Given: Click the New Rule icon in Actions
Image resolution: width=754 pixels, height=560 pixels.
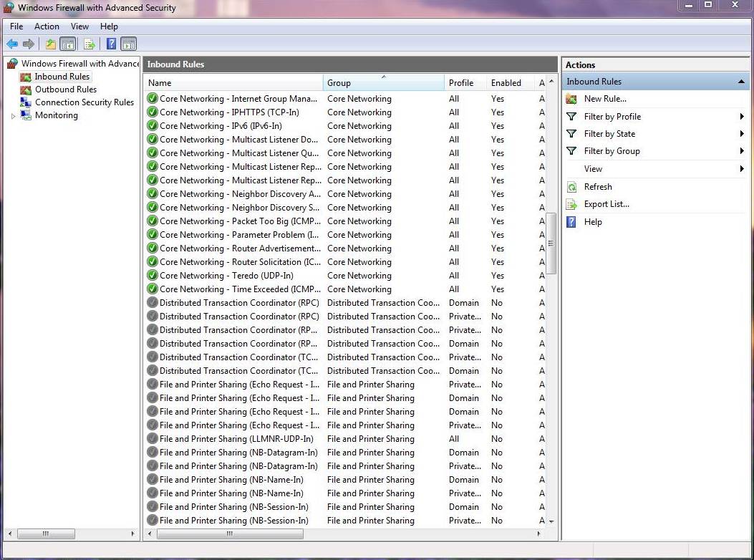Looking at the screenshot, I should (571, 99).
